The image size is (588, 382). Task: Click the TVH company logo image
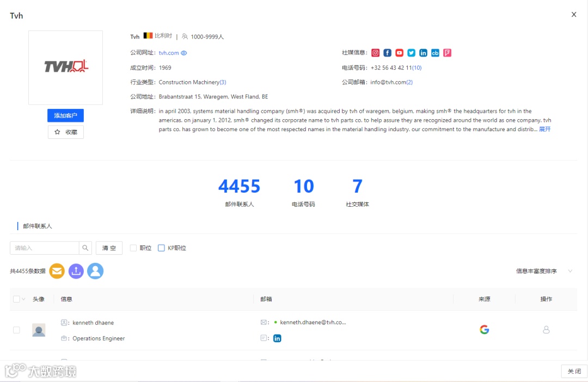[x=66, y=67]
